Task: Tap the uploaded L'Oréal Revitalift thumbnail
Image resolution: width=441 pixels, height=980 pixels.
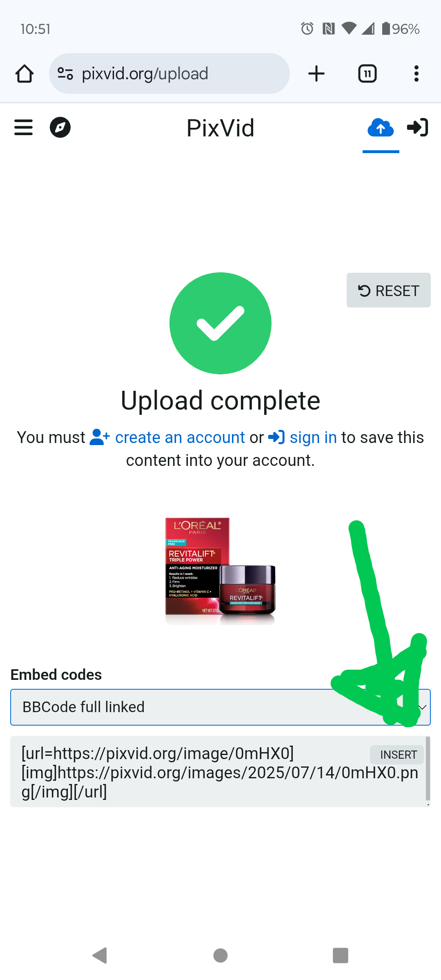Action: (x=220, y=571)
